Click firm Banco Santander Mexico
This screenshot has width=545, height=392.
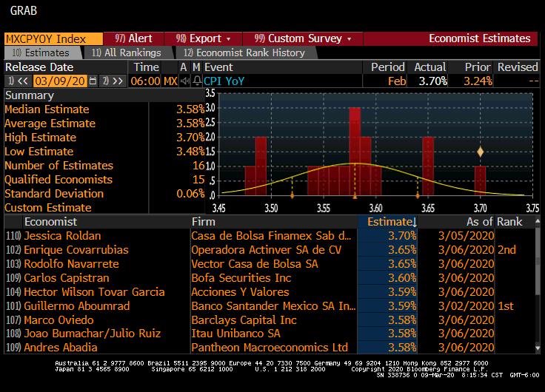[273, 306]
